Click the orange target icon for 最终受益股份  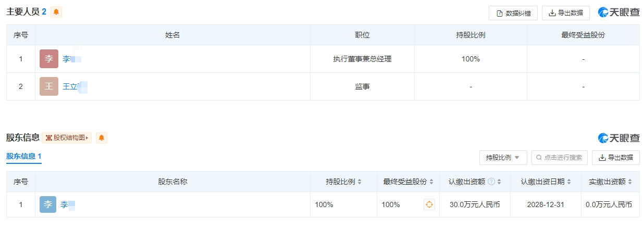429,204
